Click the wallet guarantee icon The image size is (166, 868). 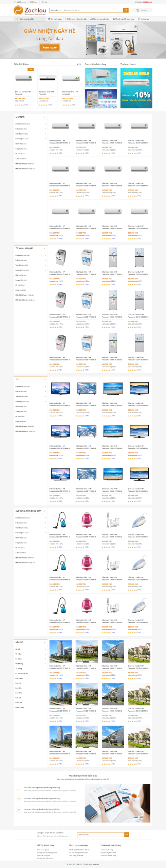[x=19, y=811]
